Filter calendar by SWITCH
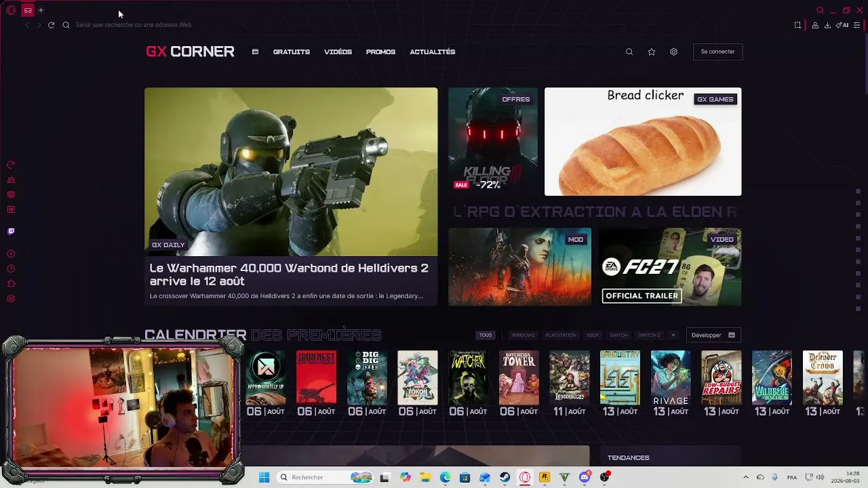The height and width of the screenshot is (488, 868). [618, 335]
